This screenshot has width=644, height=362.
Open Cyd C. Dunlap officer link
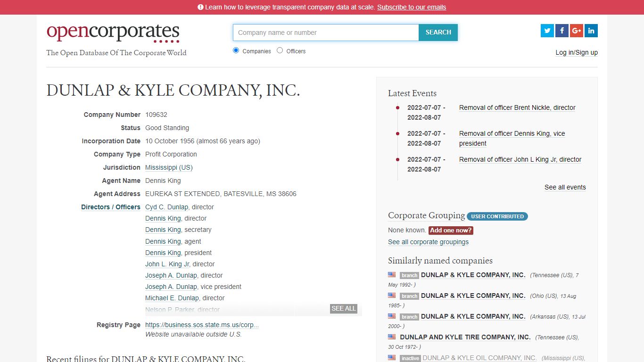point(166,207)
